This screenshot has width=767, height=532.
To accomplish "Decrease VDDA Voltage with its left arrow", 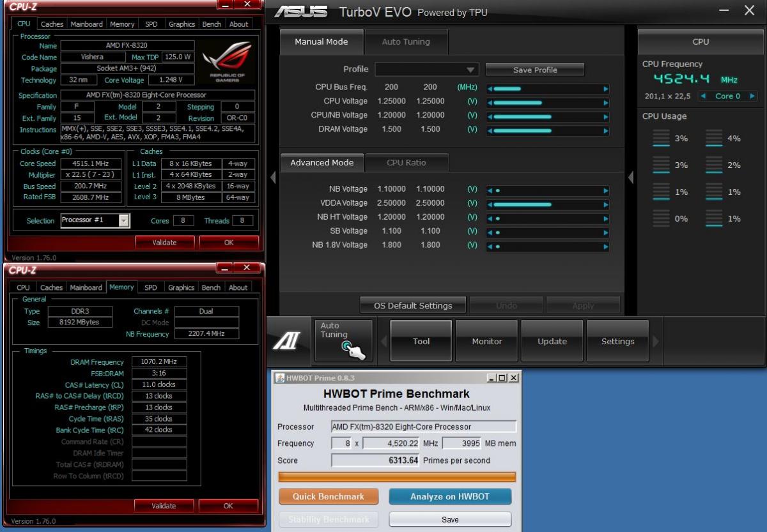I will click(x=490, y=204).
